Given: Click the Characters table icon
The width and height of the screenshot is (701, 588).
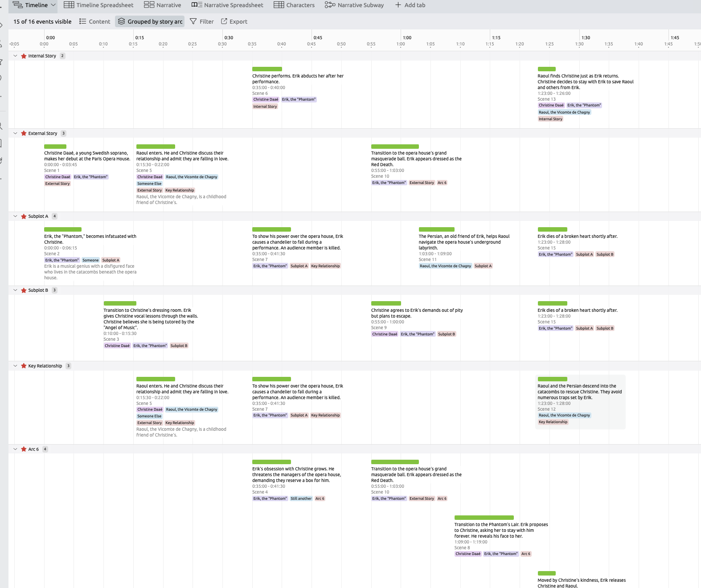Looking at the screenshot, I should click(279, 5).
